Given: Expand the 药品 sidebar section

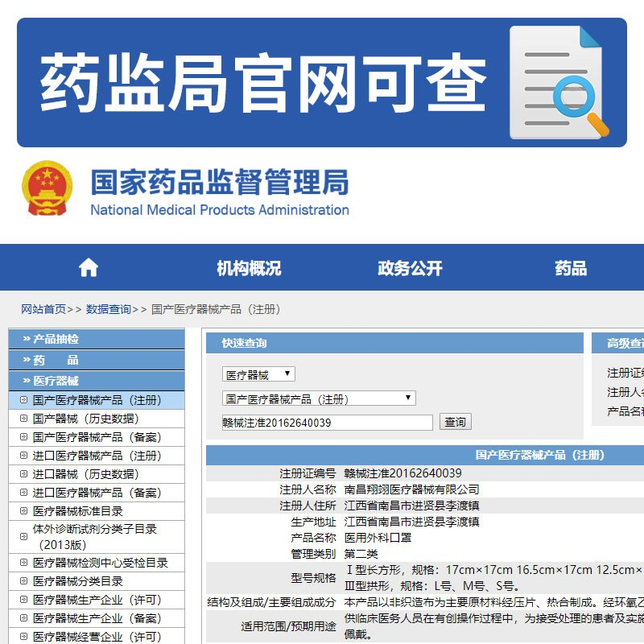Looking at the screenshot, I should click(96, 360).
